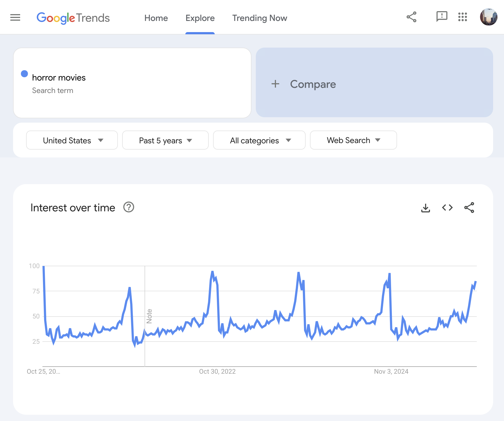Open the Web Search type dropdown

[x=353, y=140]
